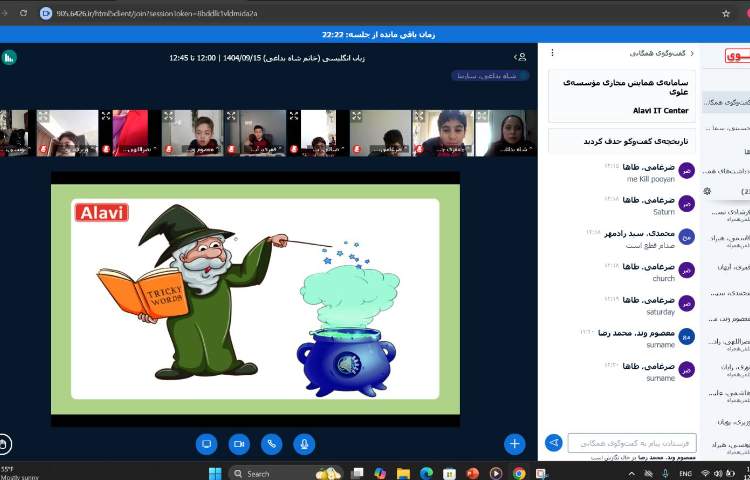Screen dimensions: 750x480
Task: Type in the public chat message field
Action: 632,442
